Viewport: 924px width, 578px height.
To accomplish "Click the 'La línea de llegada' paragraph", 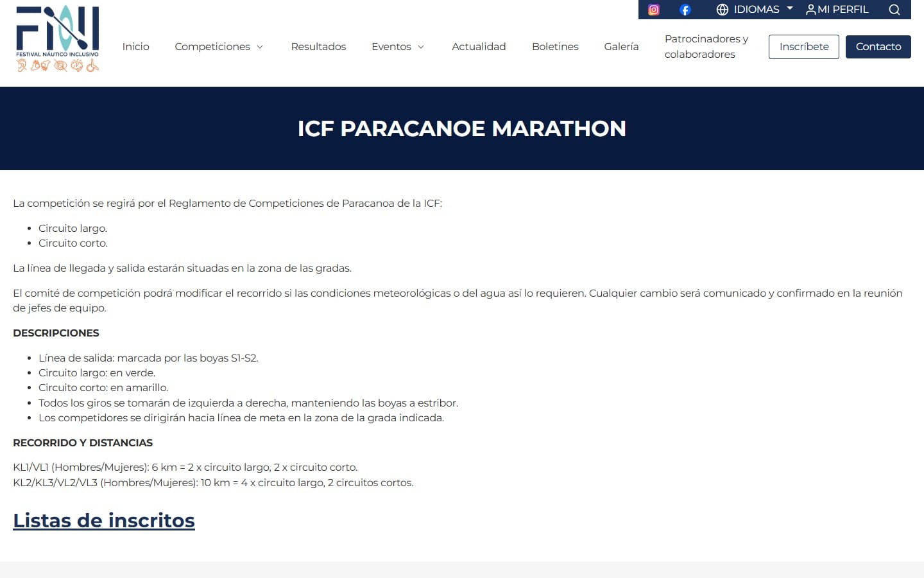I will pyautogui.click(x=182, y=268).
